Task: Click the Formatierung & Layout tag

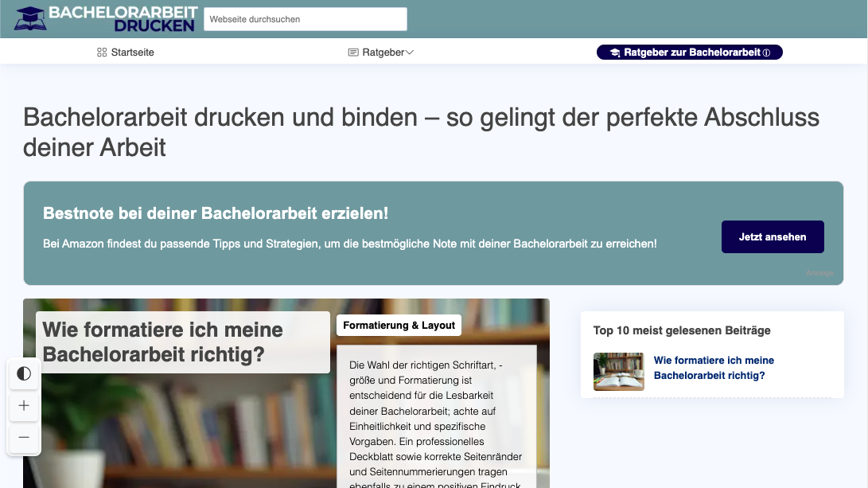Action: [x=399, y=325]
